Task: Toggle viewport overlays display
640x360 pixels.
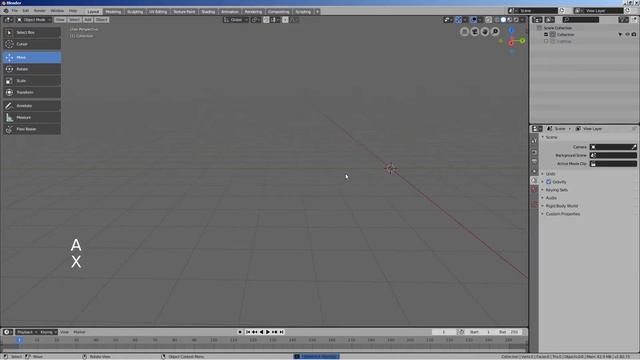Action: tap(474, 20)
